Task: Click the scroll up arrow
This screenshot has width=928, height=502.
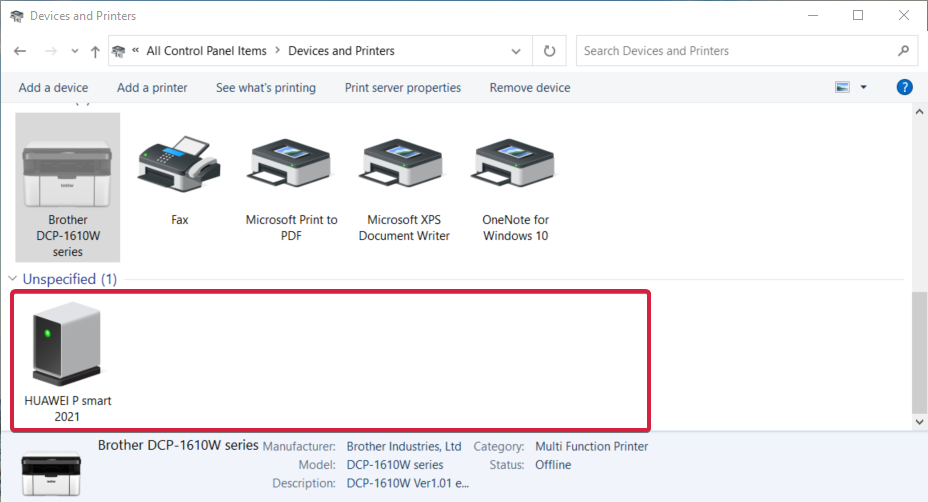Action: click(919, 111)
